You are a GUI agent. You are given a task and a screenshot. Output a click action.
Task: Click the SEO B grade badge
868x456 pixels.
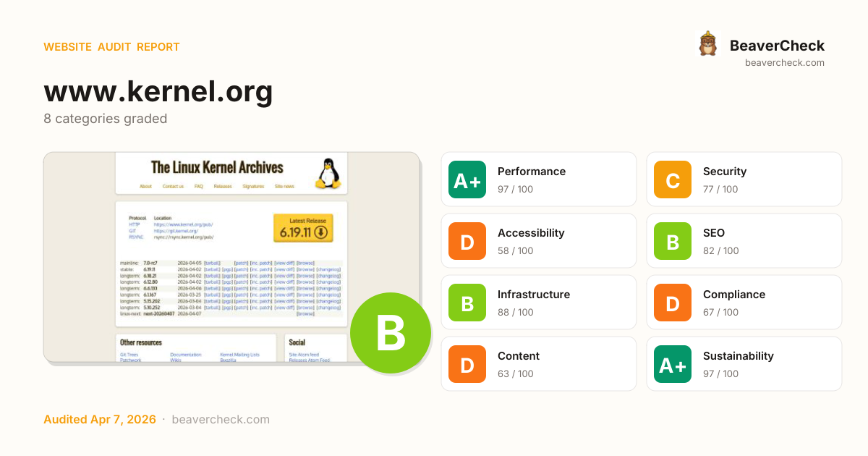673,241
